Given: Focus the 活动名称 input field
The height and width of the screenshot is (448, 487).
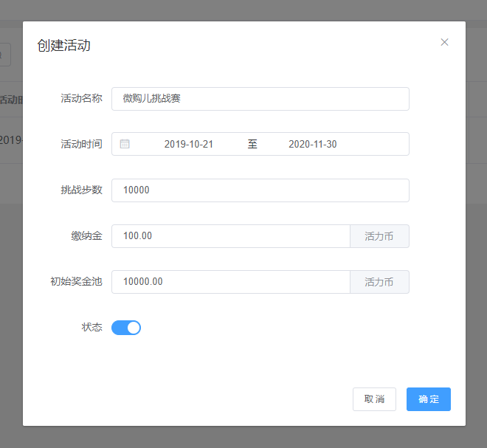Looking at the screenshot, I should click(x=260, y=99).
